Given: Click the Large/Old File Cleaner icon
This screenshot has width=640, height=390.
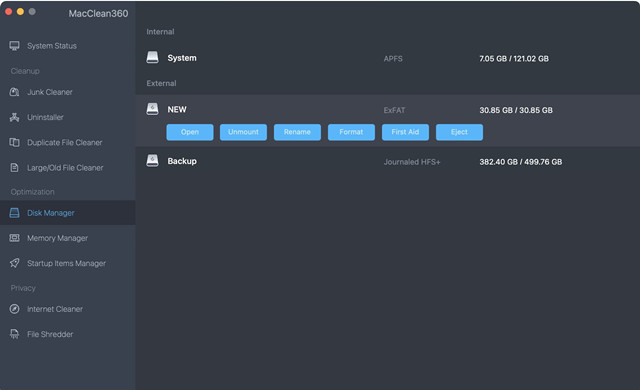Looking at the screenshot, I should pos(14,168).
